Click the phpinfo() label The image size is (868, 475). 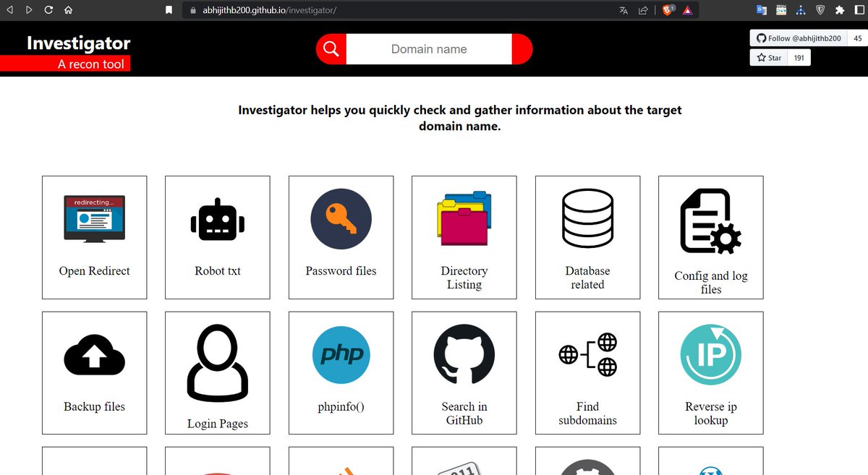tap(341, 407)
